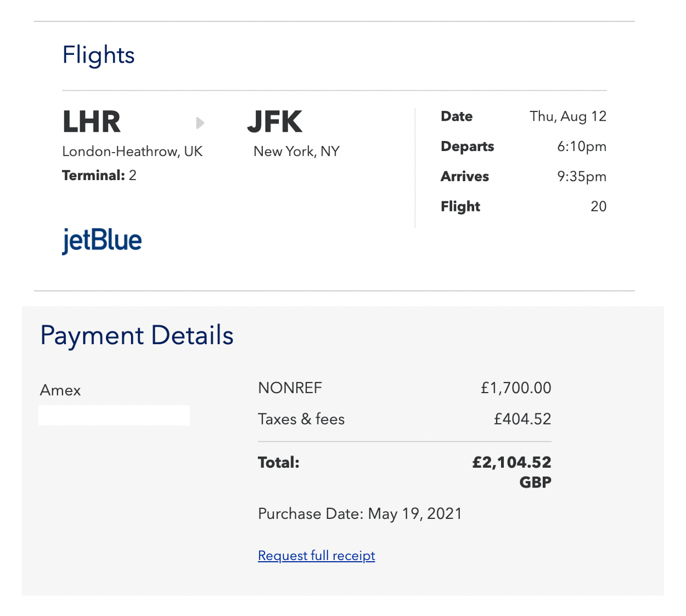Viewport: 686px width, 616px height.
Task: Click the Taxes & fees amount £404.52
Action: [522, 419]
